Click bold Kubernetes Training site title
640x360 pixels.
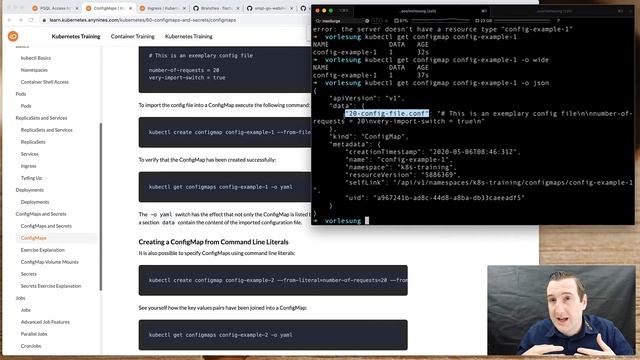(x=76, y=36)
